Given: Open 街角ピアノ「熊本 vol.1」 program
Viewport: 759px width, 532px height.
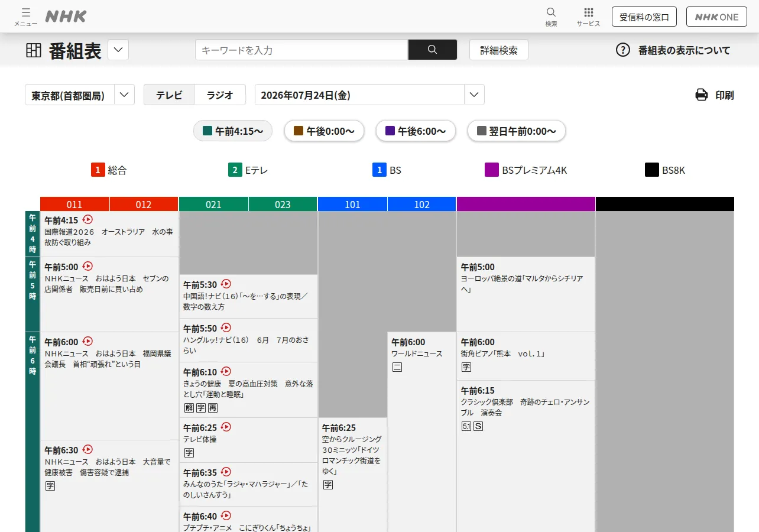Looking at the screenshot, I should click(x=526, y=356).
